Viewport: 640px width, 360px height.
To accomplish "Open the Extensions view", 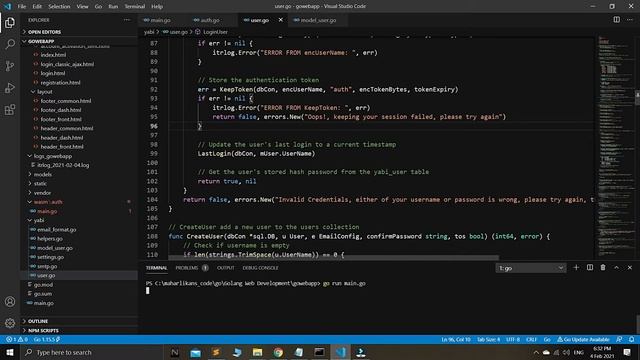I will [x=10, y=109].
